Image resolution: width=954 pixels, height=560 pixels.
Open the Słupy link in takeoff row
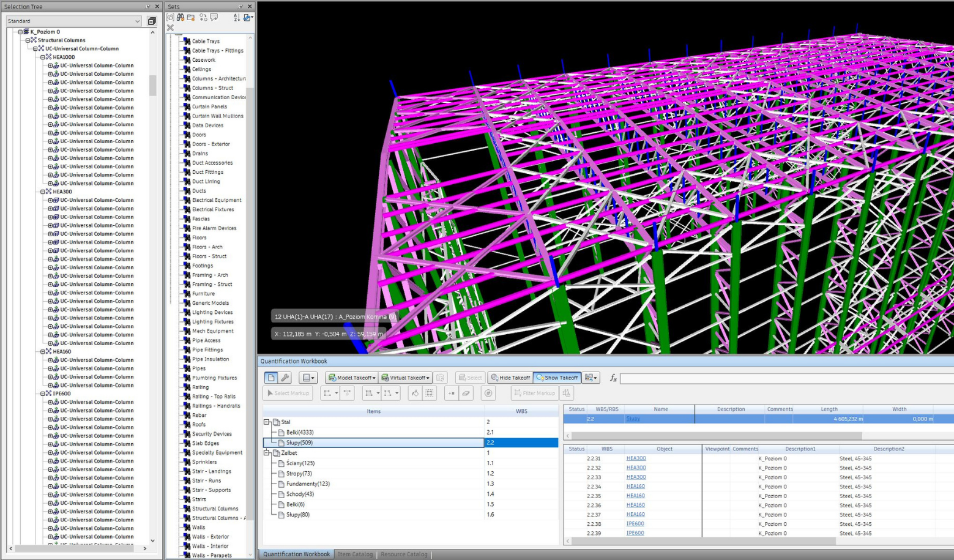pyautogui.click(x=633, y=419)
